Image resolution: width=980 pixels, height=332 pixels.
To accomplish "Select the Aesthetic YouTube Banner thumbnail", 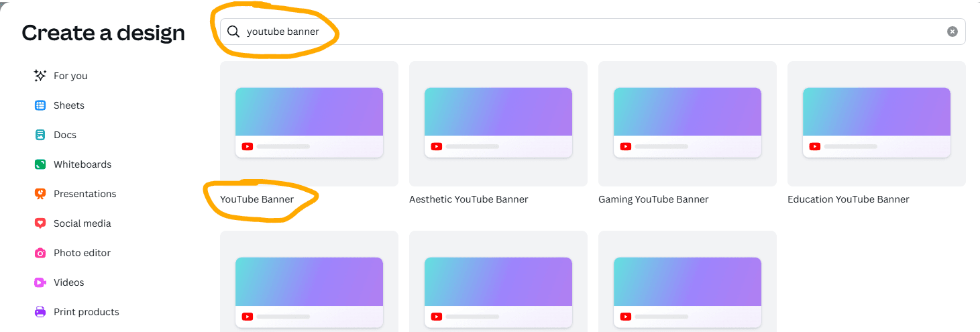I will 498,123.
